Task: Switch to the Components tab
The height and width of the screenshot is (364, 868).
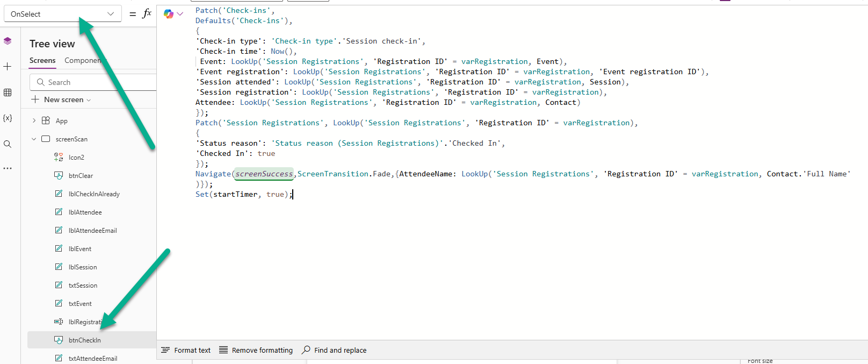Action: pyautogui.click(x=84, y=61)
